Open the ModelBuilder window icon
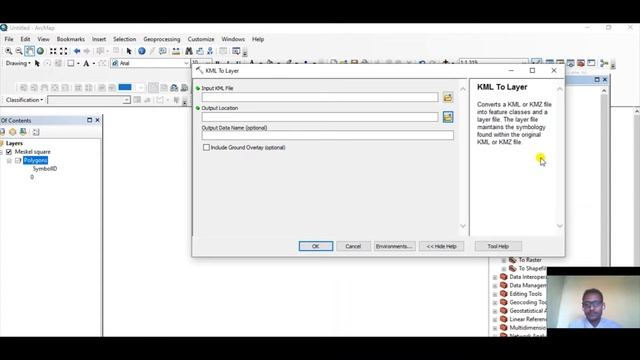Image resolution: width=640 pixels, height=360 pixels. click(x=604, y=63)
